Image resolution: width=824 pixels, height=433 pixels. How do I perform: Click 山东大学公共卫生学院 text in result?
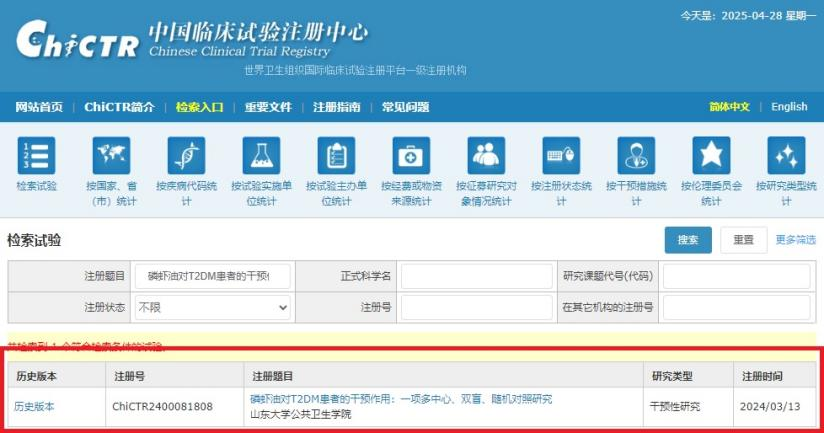[x=301, y=415]
